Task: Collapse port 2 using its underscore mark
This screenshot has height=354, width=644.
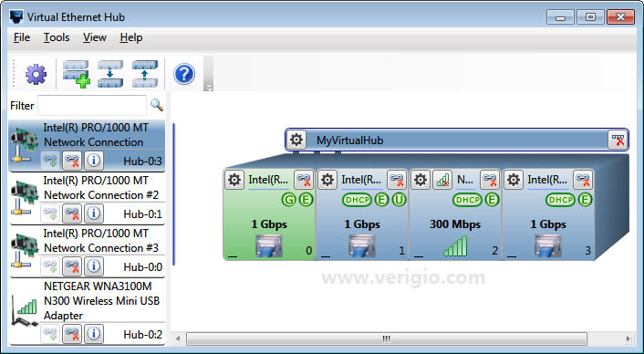Action: (x=419, y=255)
